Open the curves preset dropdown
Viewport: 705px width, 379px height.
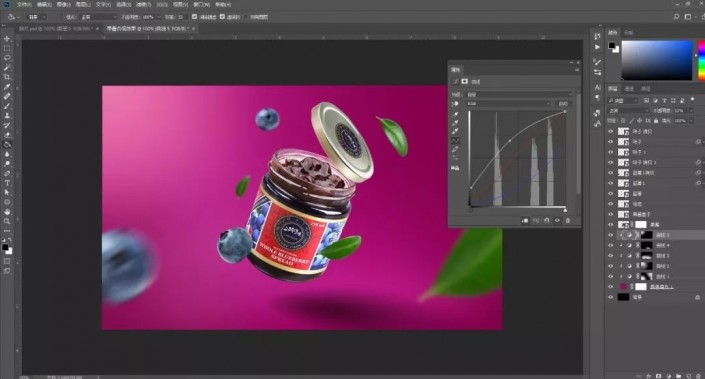[519, 94]
